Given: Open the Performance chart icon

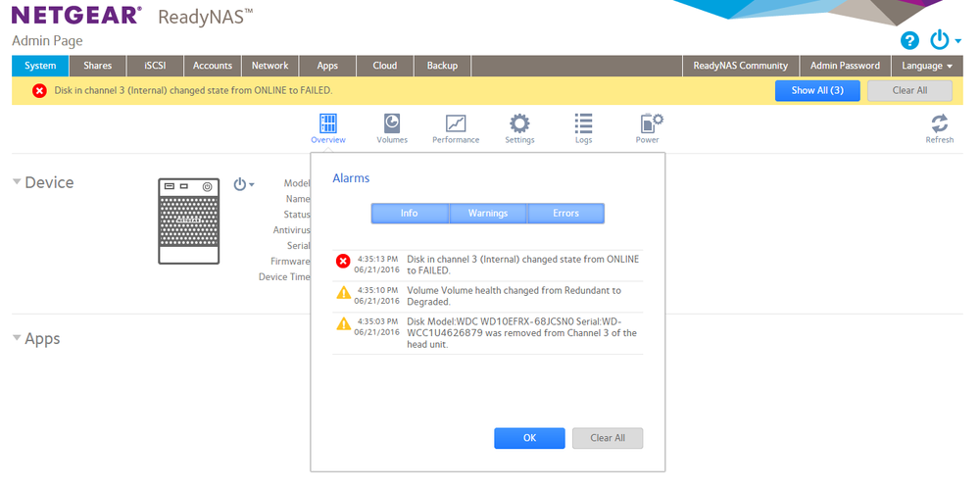Looking at the screenshot, I should [456, 123].
